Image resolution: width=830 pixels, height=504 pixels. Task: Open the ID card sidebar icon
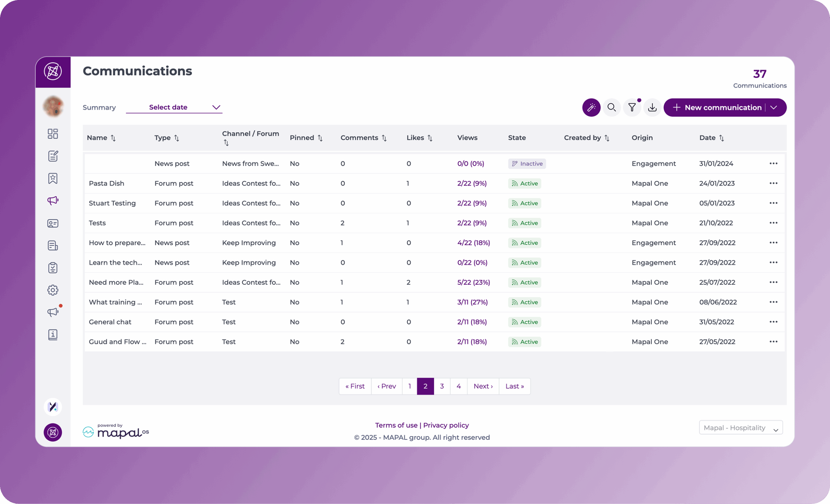[53, 223]
